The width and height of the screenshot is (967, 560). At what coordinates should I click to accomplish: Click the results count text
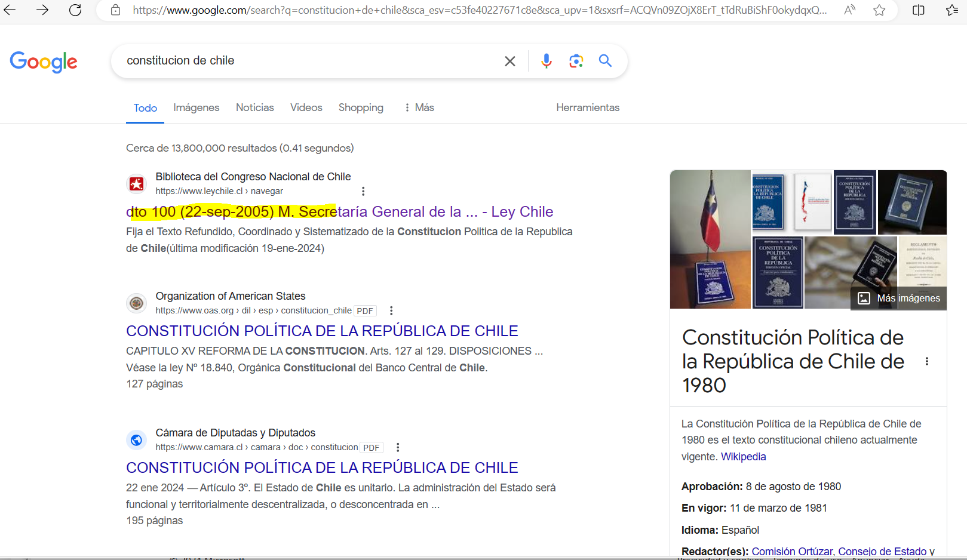[x=240, y=148]
